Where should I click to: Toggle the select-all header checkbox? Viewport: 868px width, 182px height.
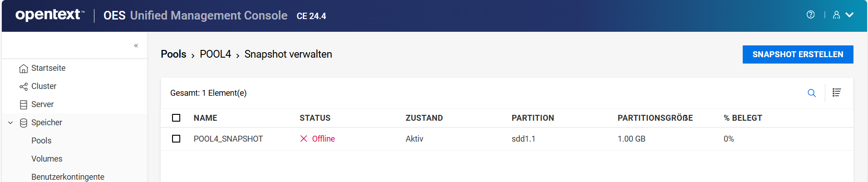coord(176,118)
